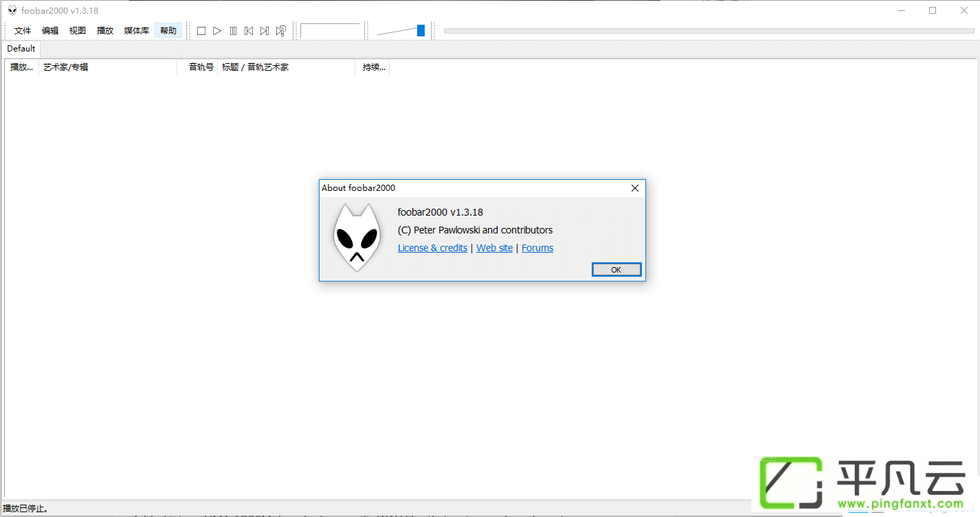Image resolution: width=980 pixels, height=517 pixels.
Task: Click the seek bar in the toolbar
Action: click(x=709, y=31)
